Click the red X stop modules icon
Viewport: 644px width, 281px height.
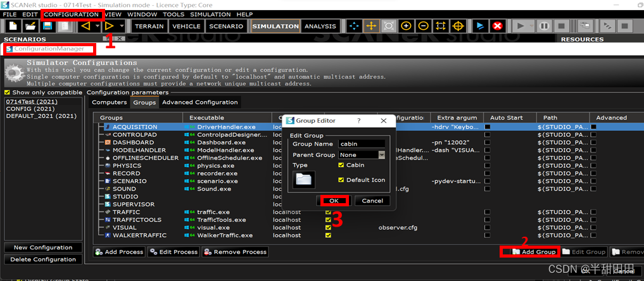click(x=497, y=26)
